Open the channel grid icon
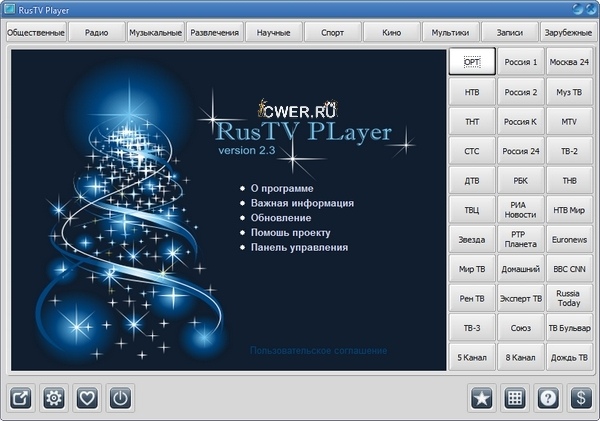Viewport: 600px width, 421px height. [x=514, y=397]
